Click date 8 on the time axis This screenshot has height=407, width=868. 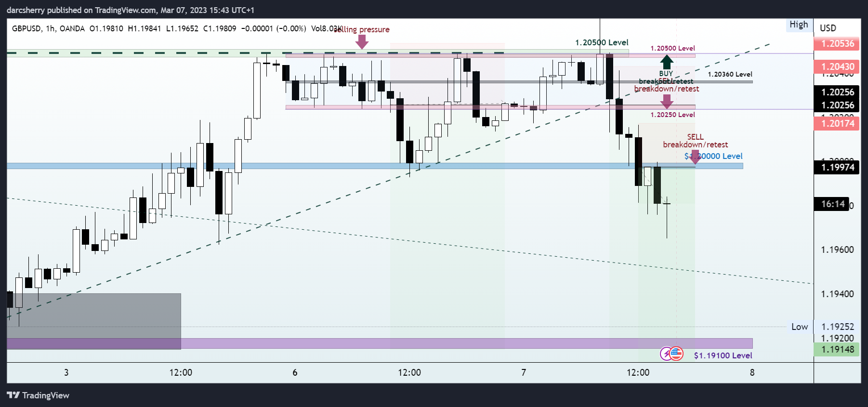pos(752,372)
